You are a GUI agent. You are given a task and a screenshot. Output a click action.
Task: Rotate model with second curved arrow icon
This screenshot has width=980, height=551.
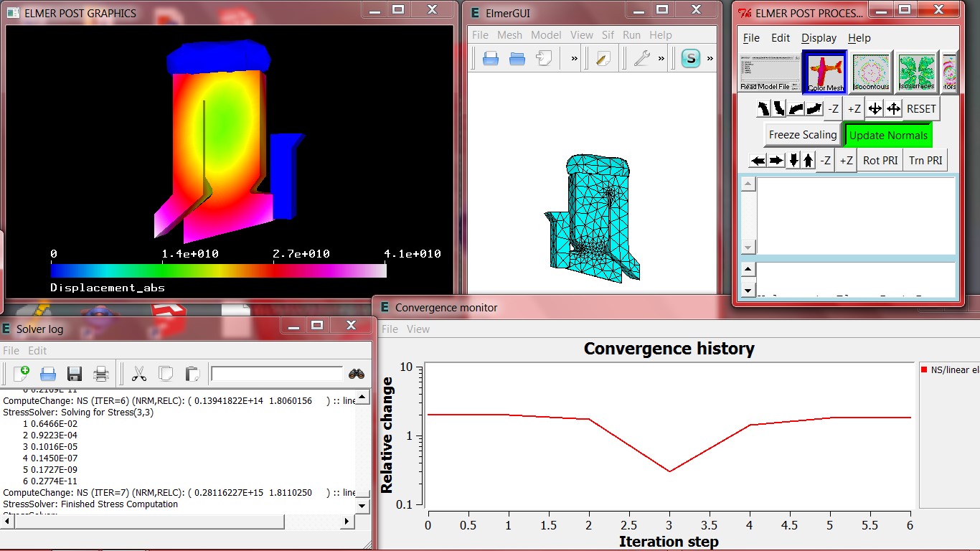pos(779,109)
